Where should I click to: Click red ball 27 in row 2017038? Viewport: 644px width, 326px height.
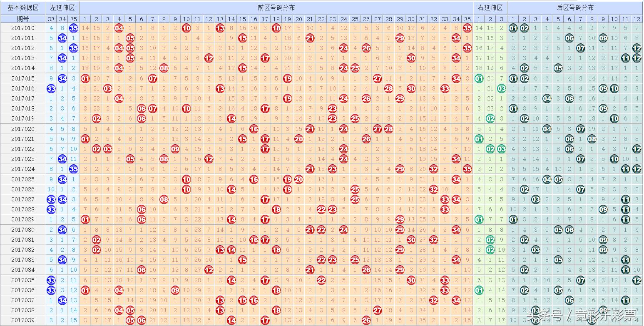(378, 310)
